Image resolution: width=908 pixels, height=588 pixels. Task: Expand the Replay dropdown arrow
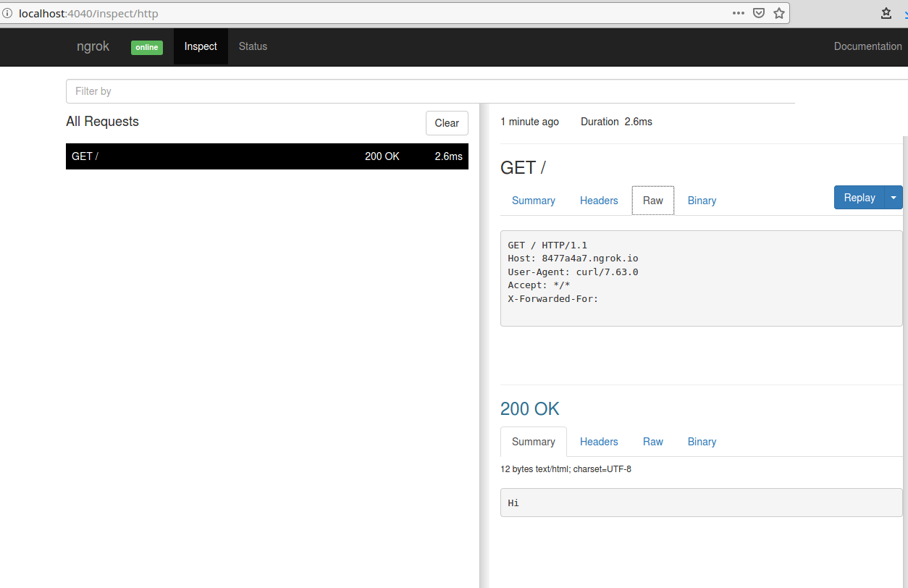[894, 198]
